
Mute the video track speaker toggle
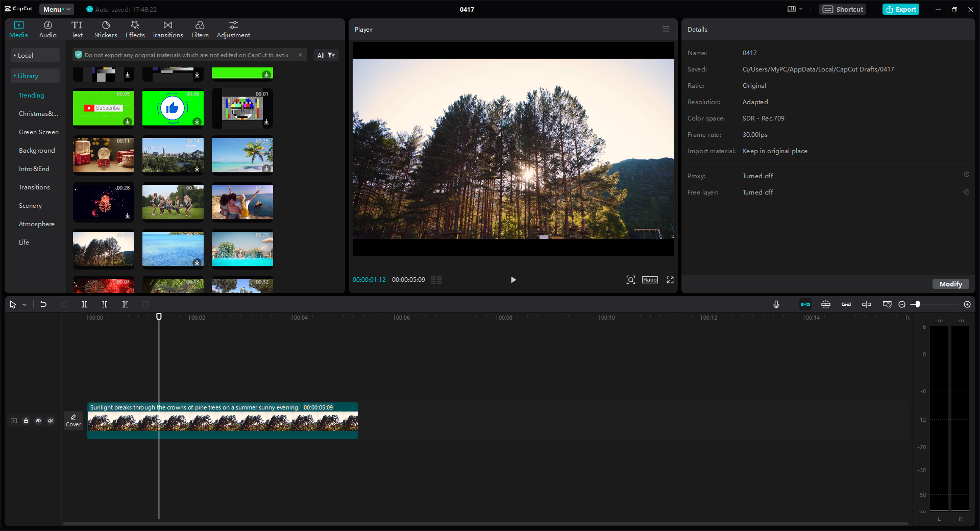pyautogui.click(x=51, y=421)
